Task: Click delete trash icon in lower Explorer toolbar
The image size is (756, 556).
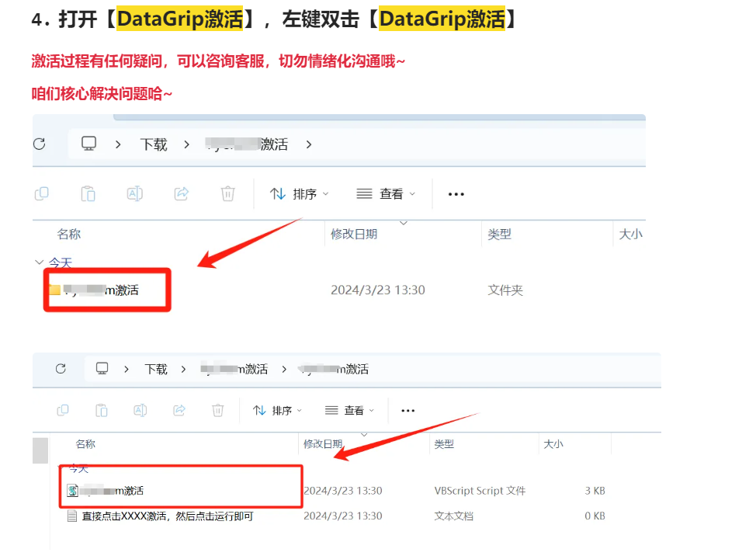Action: click(x=218, y=410)
